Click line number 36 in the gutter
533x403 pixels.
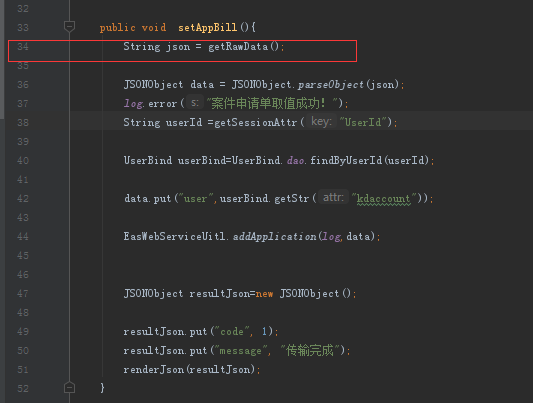point(23,85)
